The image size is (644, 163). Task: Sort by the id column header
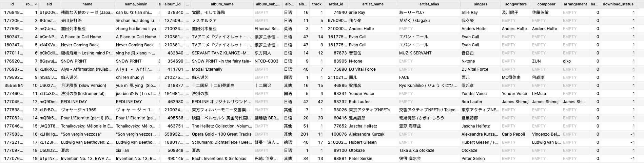click(12, 4)
